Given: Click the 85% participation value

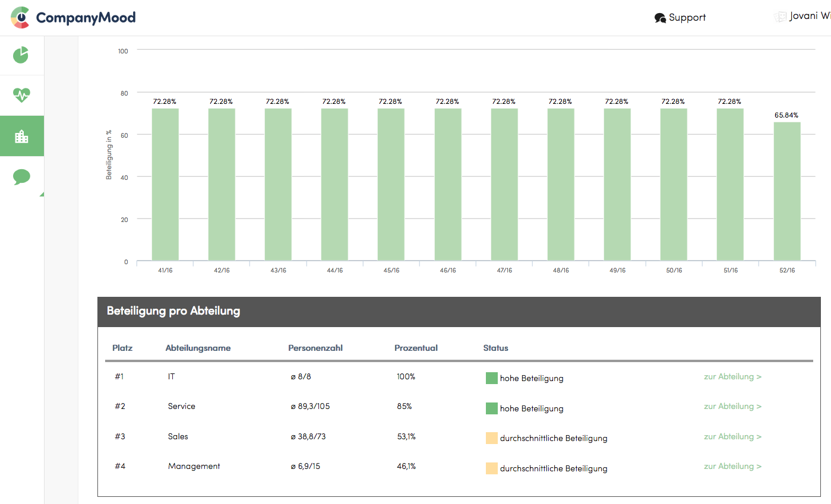Looking at the screenshot, I should [405, 406].
